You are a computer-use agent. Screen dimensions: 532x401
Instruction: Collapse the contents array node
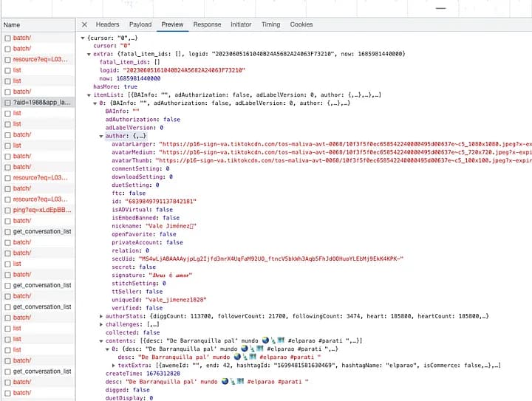click(101, 341)
